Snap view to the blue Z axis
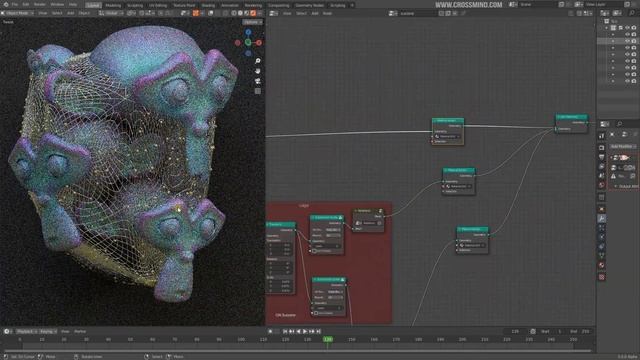 tap(248, 32)
